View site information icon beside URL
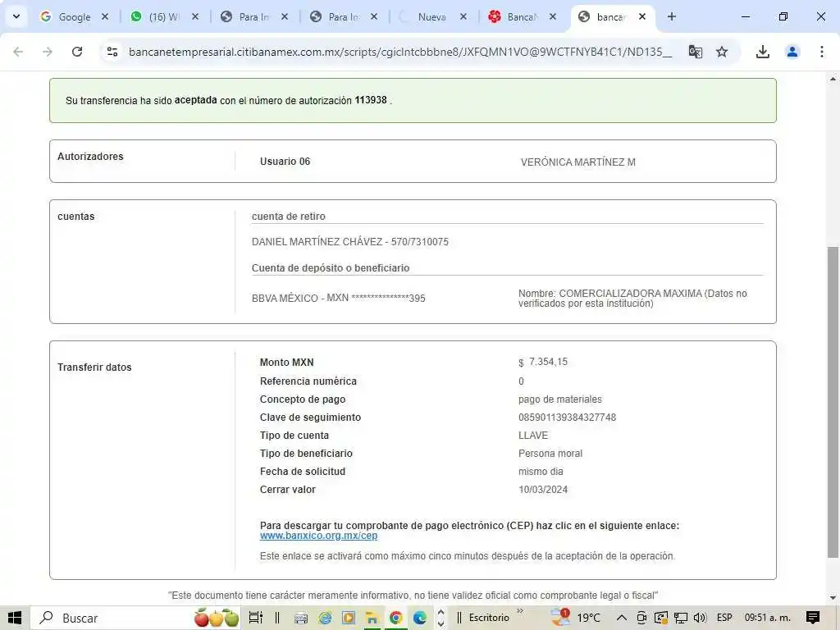Image resolution: width=840 pixels, height=630 pixels. point(112,52)
